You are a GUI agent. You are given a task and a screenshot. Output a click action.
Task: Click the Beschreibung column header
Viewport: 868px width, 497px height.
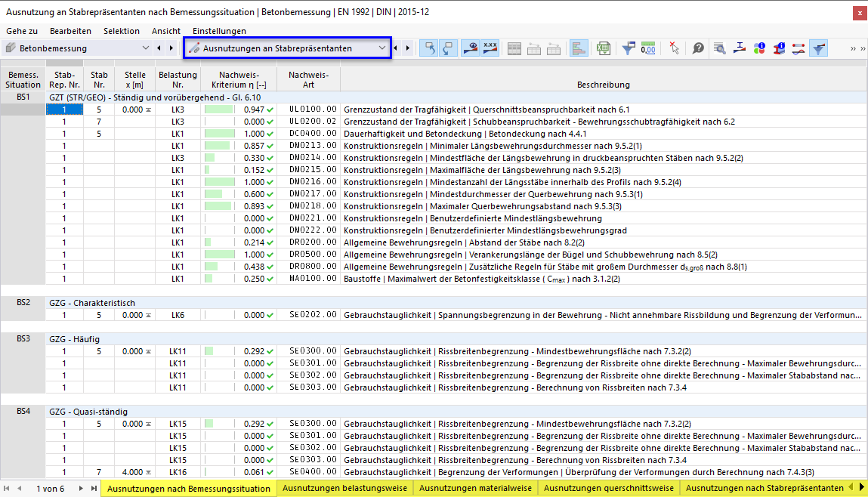click(x=604, y=79)
